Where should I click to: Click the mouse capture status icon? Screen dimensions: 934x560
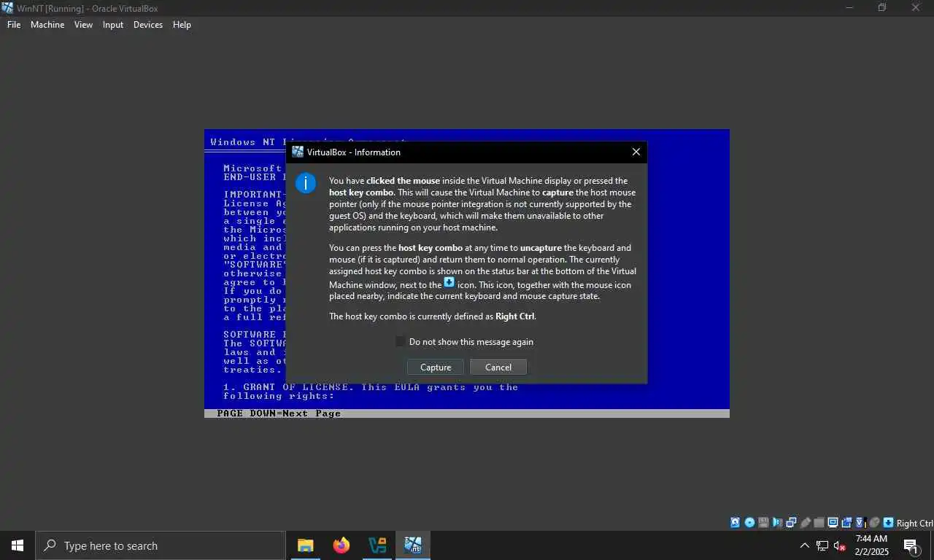[875, 523]
